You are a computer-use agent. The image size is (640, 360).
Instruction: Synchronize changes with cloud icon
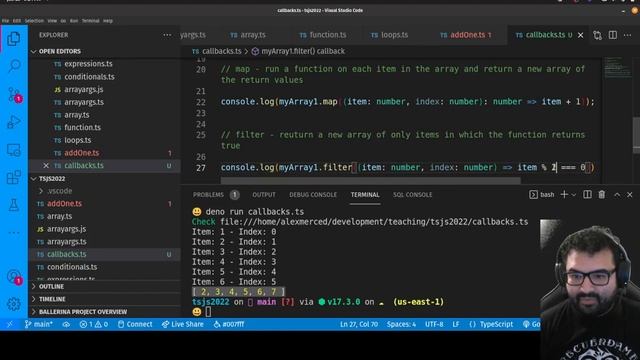pos(66,324)
